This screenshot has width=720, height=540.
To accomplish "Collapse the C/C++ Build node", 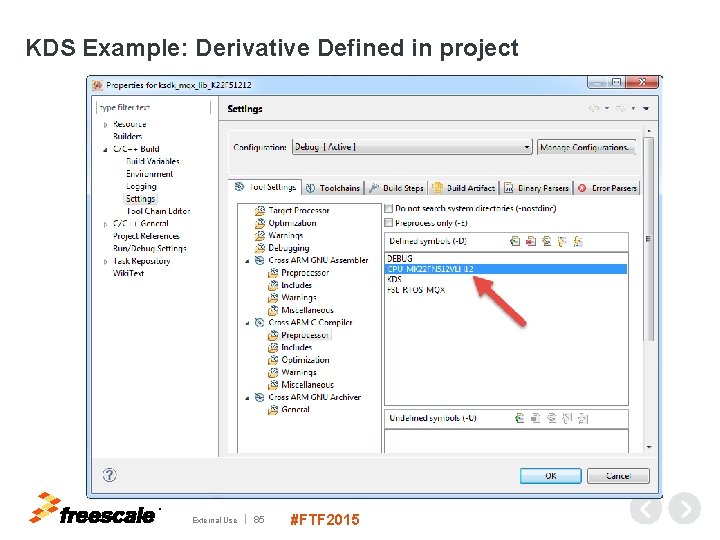I will click(106, 149).
